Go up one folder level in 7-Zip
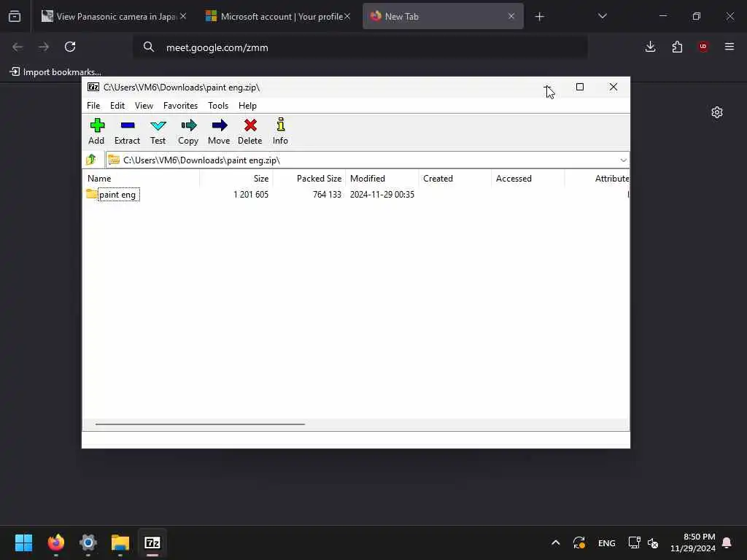 (x=91, y=160)
